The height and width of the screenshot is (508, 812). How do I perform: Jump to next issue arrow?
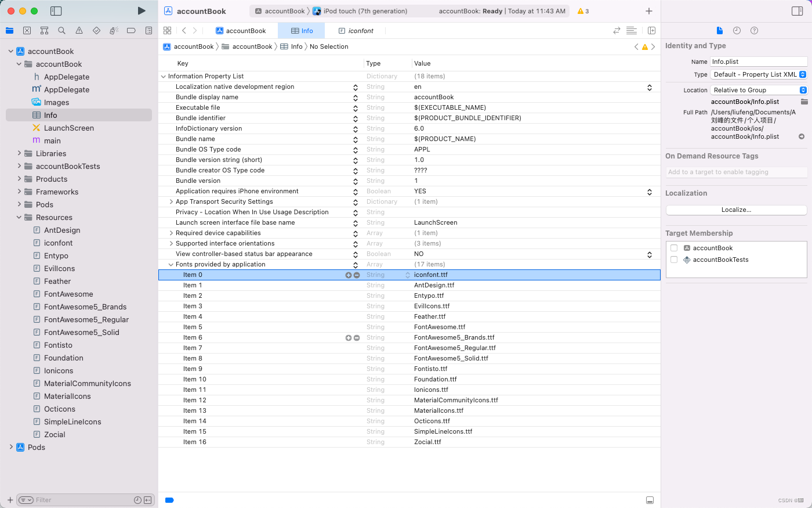pyautogui.click(x=653, y=46)
